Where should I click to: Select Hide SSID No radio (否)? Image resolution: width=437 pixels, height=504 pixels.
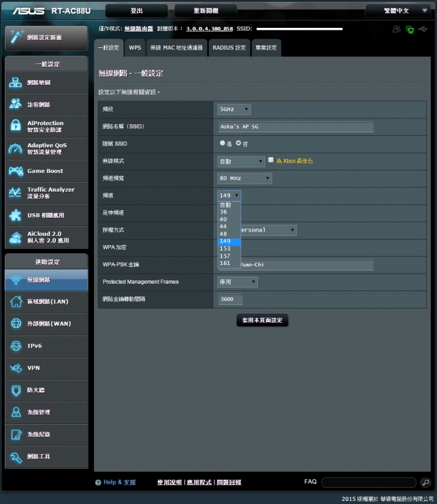point(239,143)
